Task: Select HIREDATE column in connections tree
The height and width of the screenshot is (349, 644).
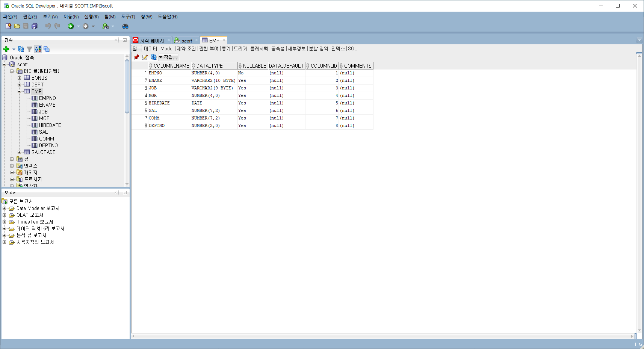Action: click(x=50, y=125)
